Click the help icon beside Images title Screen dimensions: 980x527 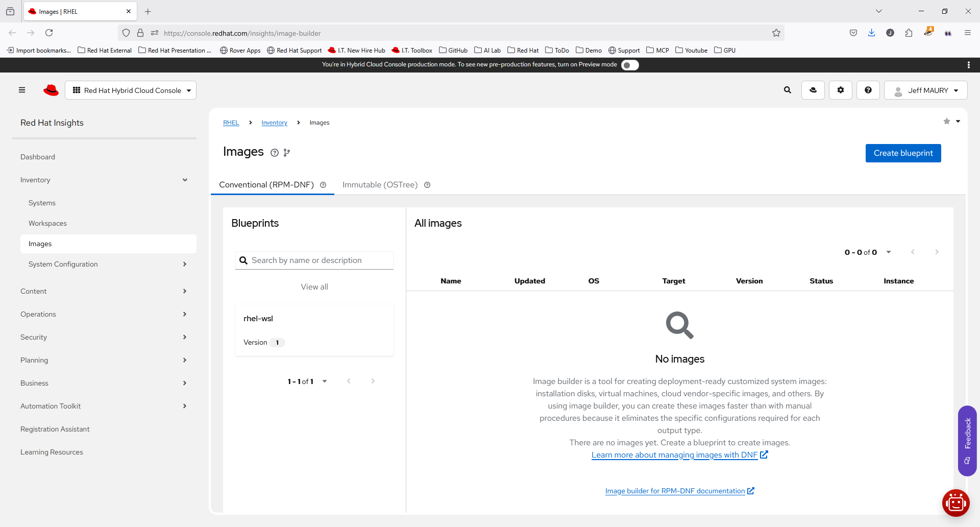(x=275, y=153)
